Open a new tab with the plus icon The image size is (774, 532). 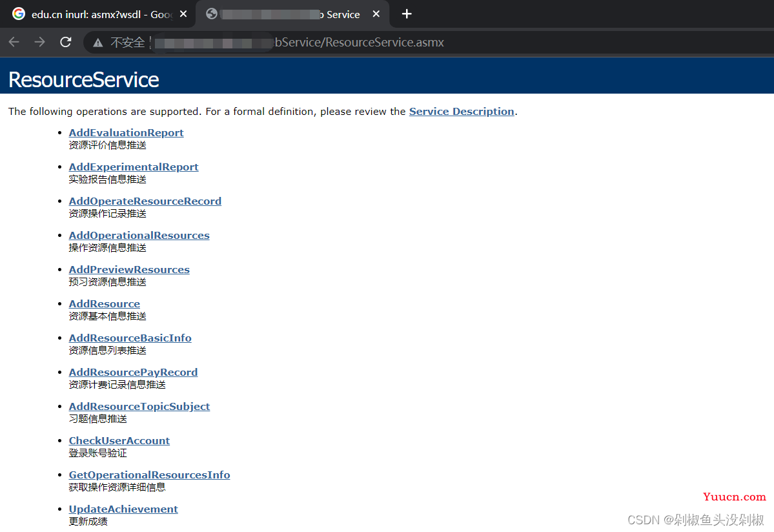(x=407, y=14)
